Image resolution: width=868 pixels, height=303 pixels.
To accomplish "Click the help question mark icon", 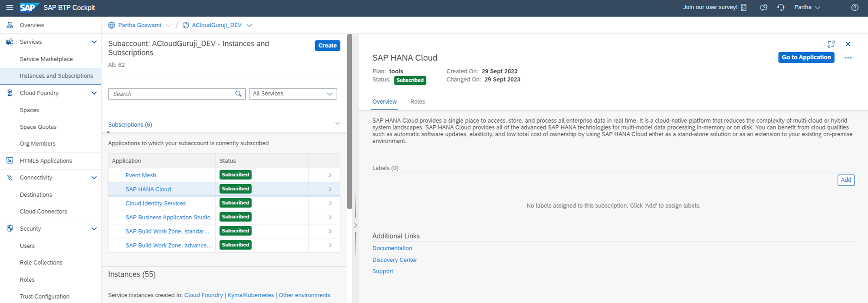I will pyautogui.click(x=855, y=7).
